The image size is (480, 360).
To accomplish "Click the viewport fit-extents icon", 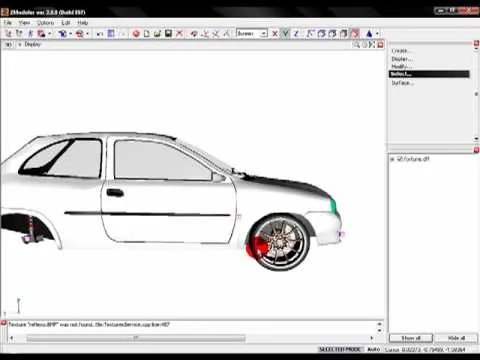I will (372, 45).
